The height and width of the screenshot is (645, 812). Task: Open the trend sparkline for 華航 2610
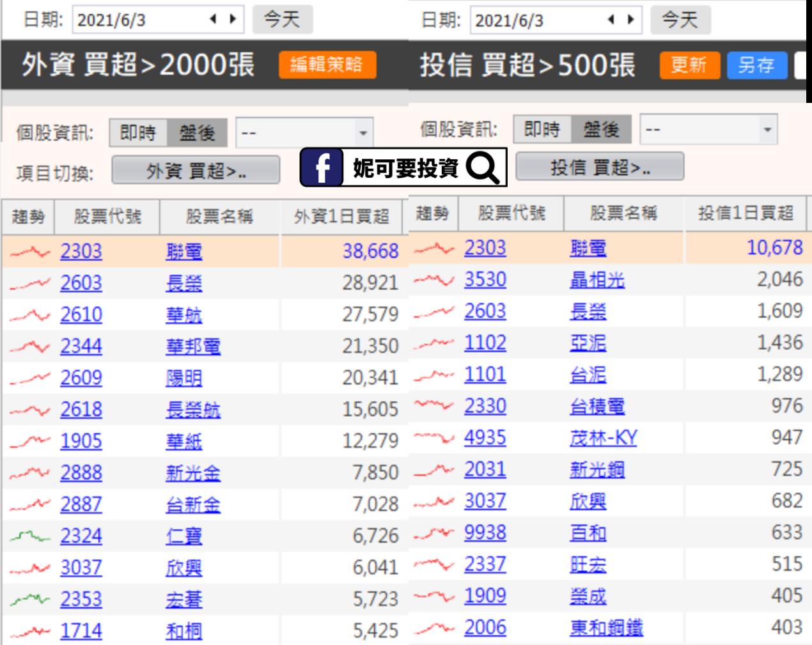coord(29,315)
